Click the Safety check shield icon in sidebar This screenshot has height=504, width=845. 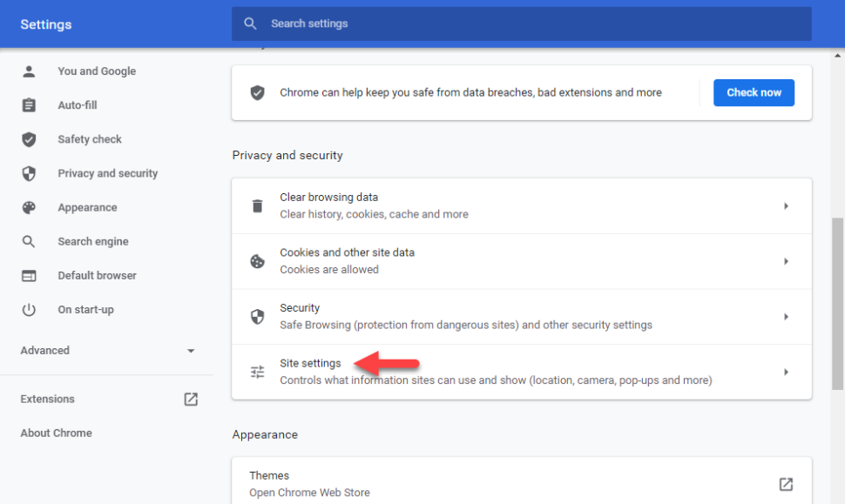click(29, 139)
